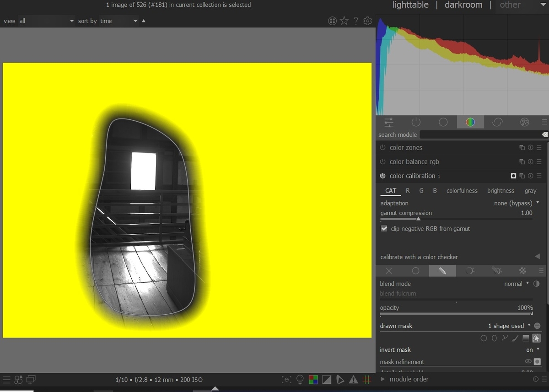Open sort by time dropdown

click(x=119, y=21)
